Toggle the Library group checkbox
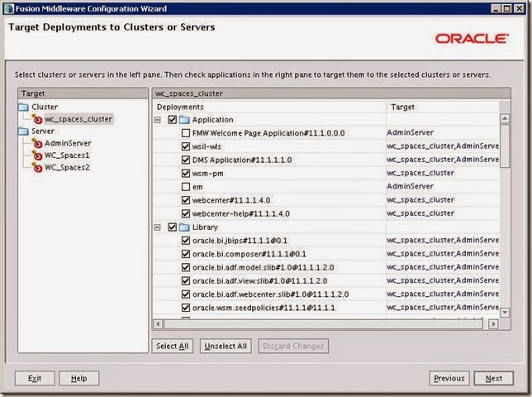The width and height of the screenshot is (532, 397). pos(173,227)
